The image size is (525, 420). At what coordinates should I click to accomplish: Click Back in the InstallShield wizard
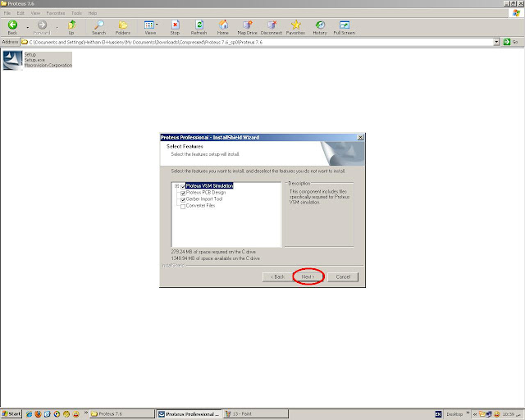[277, 276]
